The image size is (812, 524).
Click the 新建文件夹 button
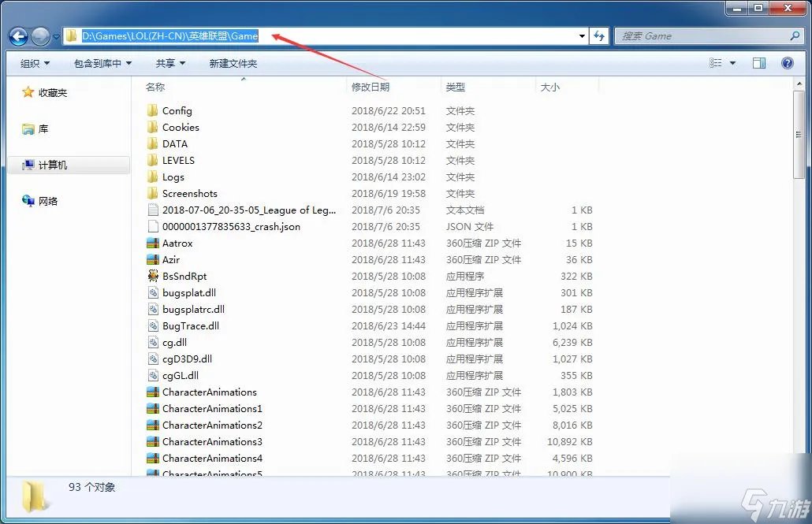coord(233,63)
